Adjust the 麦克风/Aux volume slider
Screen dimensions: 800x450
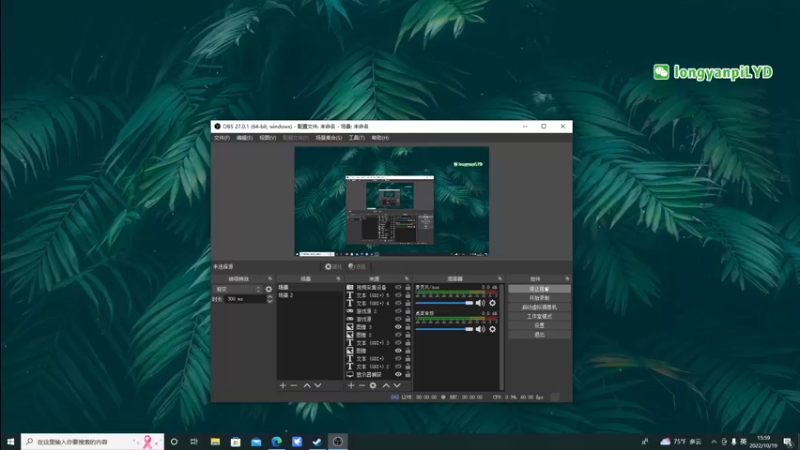(444, 303)
